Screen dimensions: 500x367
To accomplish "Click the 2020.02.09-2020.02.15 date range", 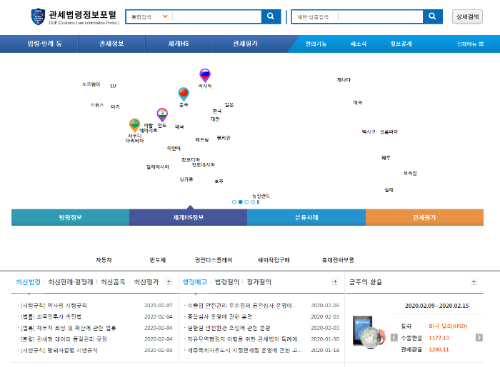I will coord(437,306).
